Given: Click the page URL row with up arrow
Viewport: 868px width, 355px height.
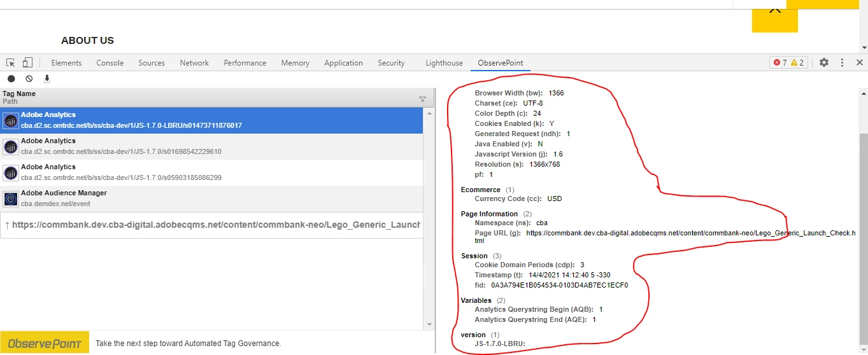Looking at the screenshot, I should click(211, 225).
